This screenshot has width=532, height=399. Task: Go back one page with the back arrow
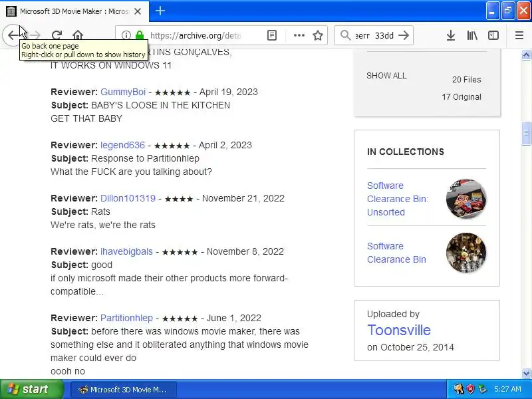(x=13, y=35)
